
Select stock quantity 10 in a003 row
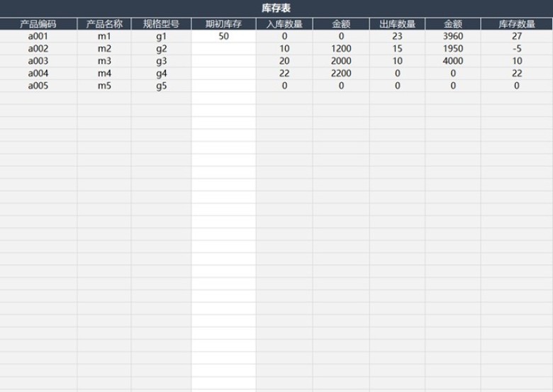pyautogui.click(x=517, y=61)
